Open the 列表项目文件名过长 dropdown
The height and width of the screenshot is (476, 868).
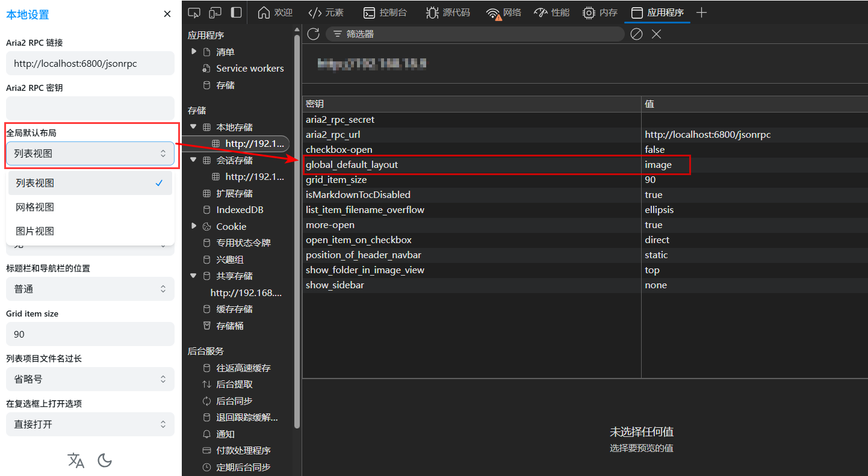(x=90, y=379)
